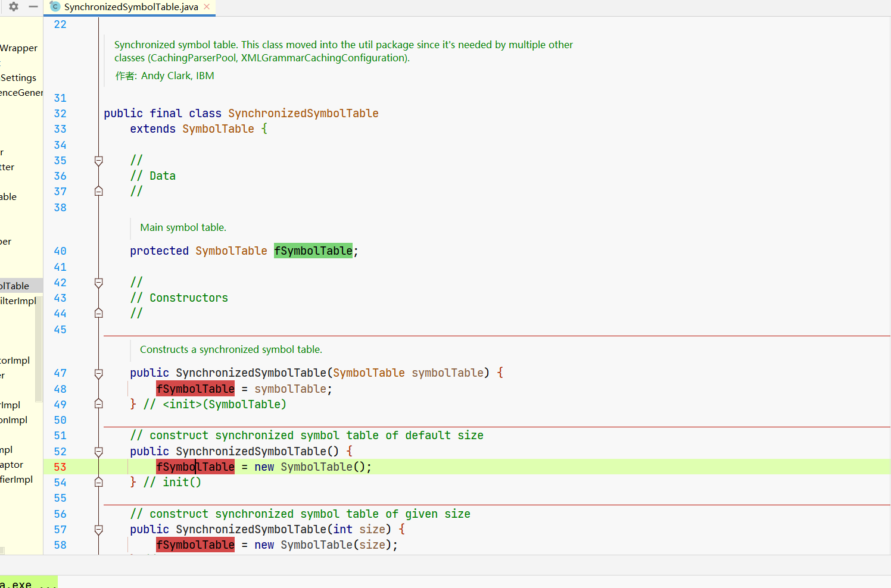891x588 pixels.
Task: Click '// Constructors' comment on line 43
Action: [179, 298]
